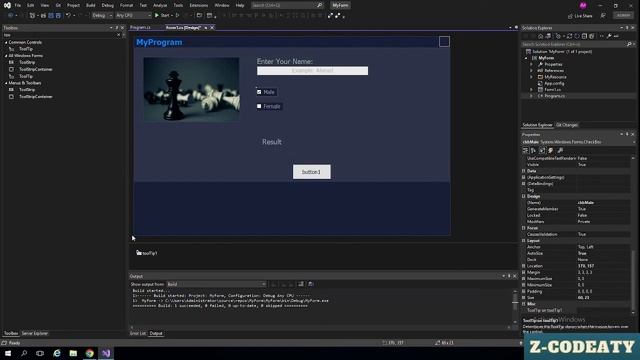Open the File menu
This screenshot has width=640, height=360.
coord(18,5)
